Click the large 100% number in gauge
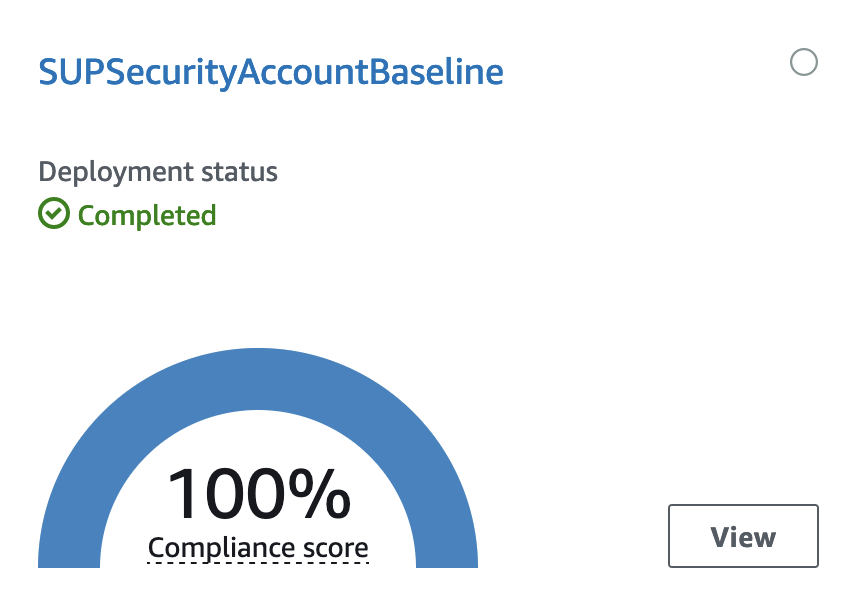852x608 pixels. coord(259,494)
